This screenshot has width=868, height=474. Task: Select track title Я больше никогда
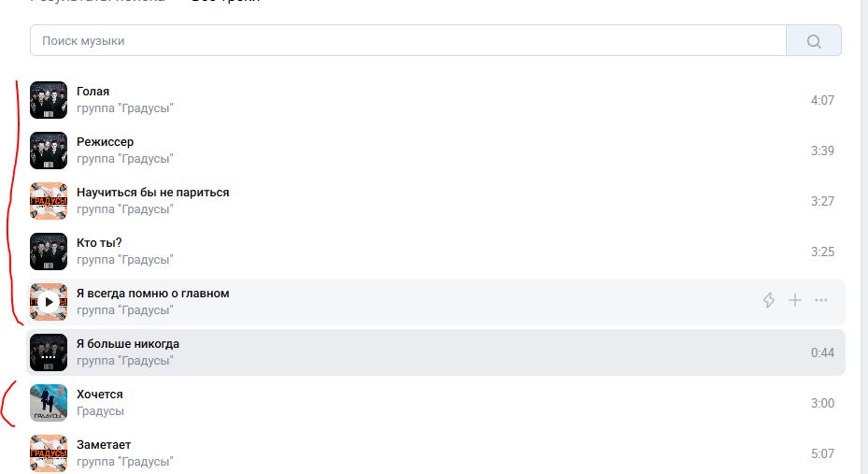pyautogui.click(x=128, y=344)
